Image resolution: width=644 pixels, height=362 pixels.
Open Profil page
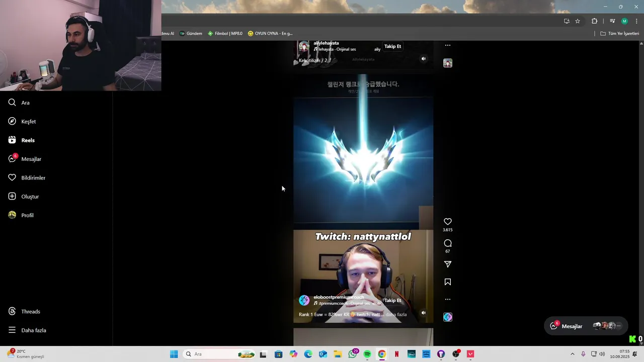tap(21, 215)
